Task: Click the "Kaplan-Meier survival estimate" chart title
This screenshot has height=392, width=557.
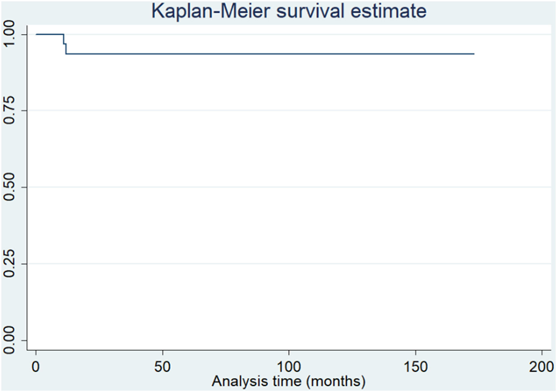Action: pos(289,11)
